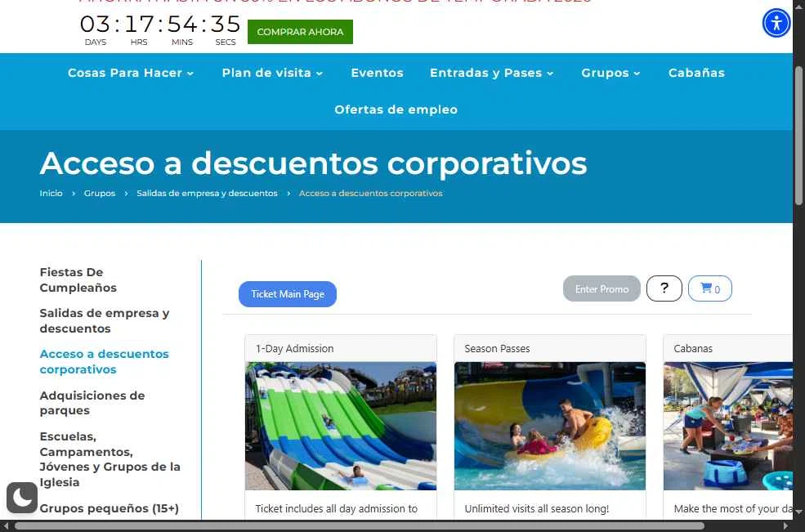This screenshot has width=805, height=532.
Task: Click page heading Acceso a descuentos corporativos
Action: click(x=313, y=163)
